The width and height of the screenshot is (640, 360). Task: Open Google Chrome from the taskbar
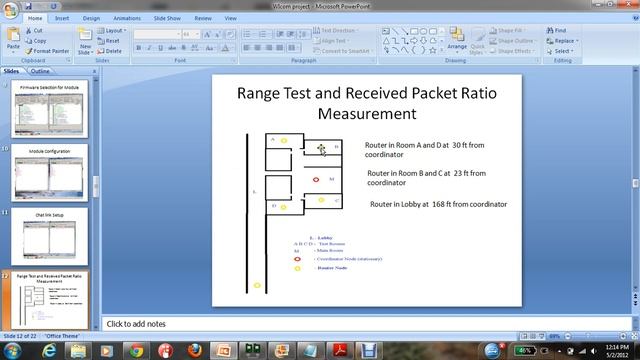136,351
